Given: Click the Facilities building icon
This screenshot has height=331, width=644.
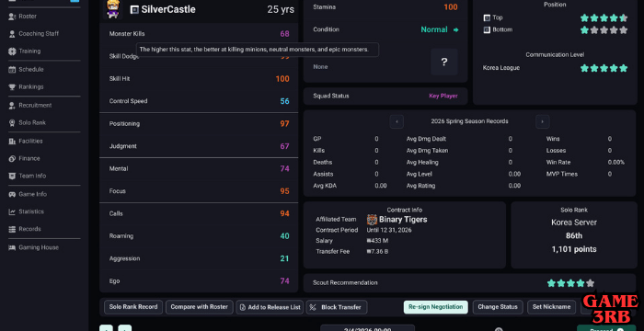Looking at the screenshot, I should tap(12, 142).
